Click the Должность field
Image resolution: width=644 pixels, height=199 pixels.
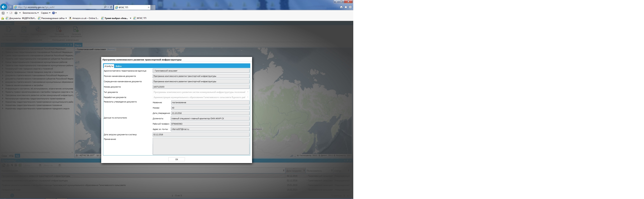click(x=210, y=118)
